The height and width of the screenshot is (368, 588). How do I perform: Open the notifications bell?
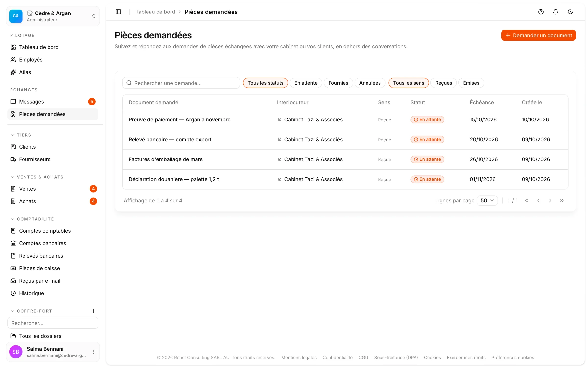(555, 12)
